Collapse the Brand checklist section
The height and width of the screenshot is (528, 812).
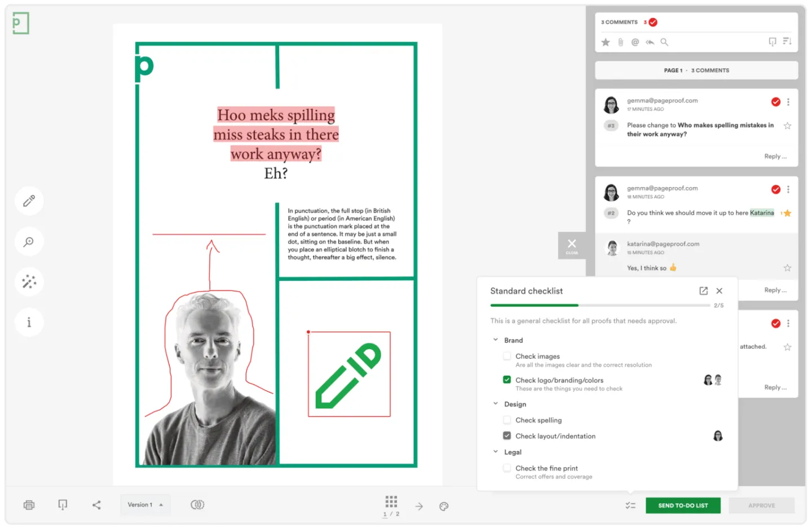click(496, 340)
